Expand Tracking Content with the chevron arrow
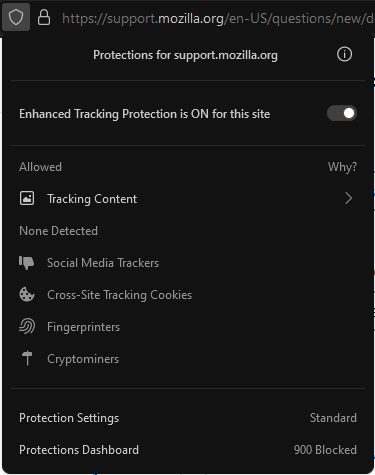Viewport: 375px width, 475px height. pyautogui.click(x=348, y=198)
